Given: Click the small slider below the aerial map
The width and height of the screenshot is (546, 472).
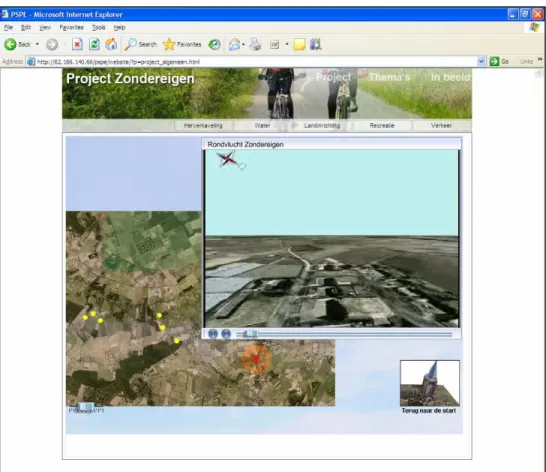Looking at the screenshot, I should (x=86, y=407).
